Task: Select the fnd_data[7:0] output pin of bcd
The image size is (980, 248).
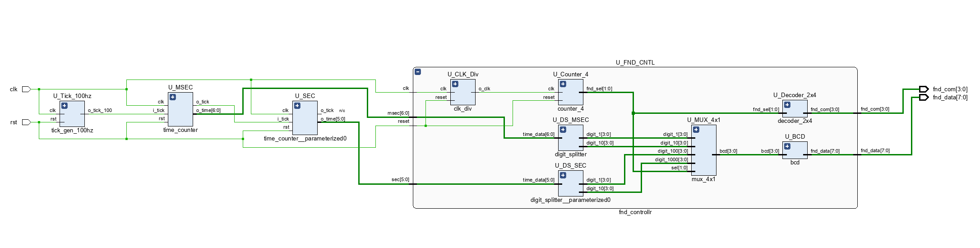Action: pyautogui.click(x=825, y=151)
